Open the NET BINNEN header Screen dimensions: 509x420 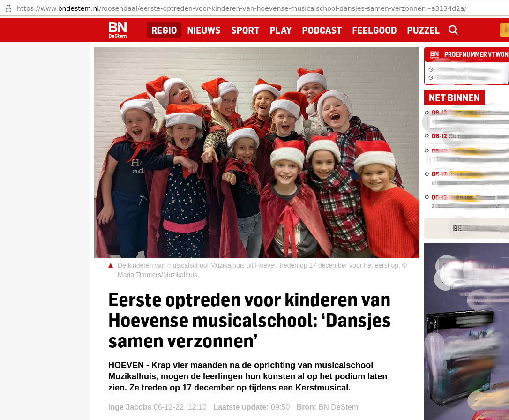[454, 97]
